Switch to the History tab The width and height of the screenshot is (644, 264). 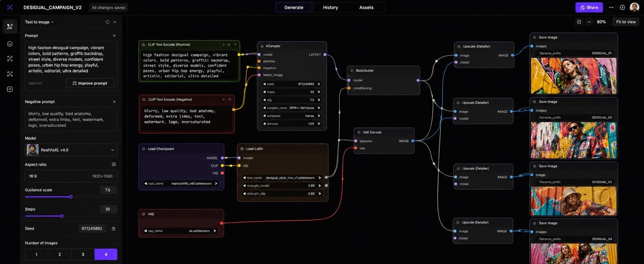(330, 7)
